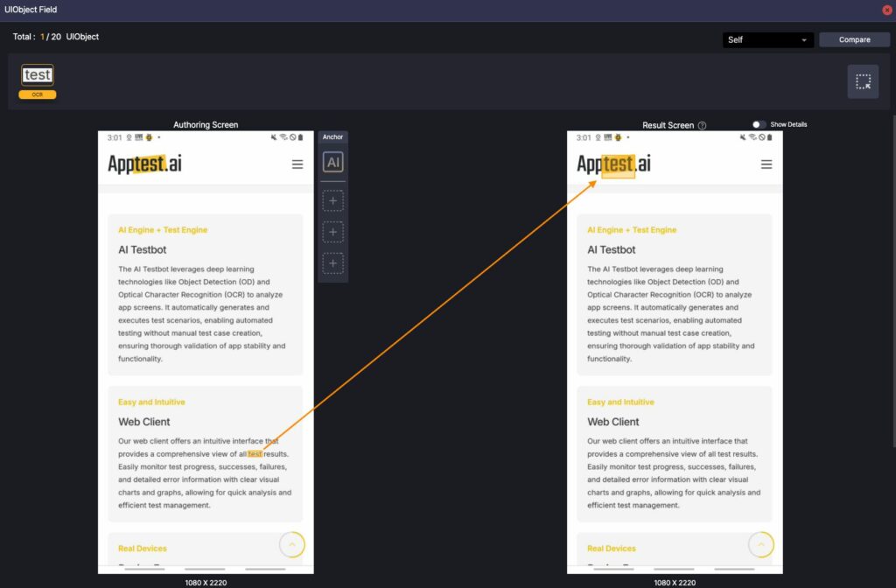Click 'Web Client' heading in Result Screen
The image size is (896, 588).
(x=613, y=422)
